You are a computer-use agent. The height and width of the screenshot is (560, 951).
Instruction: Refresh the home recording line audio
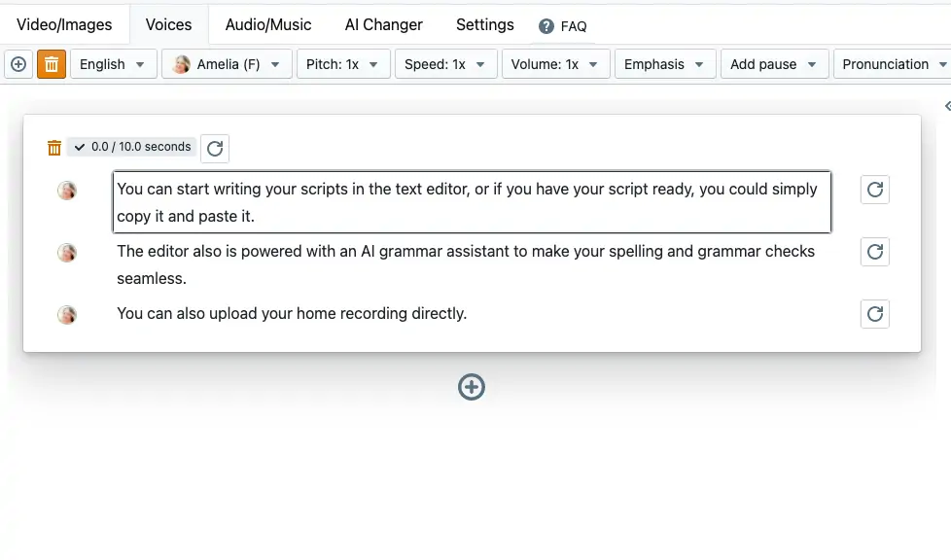874,314
